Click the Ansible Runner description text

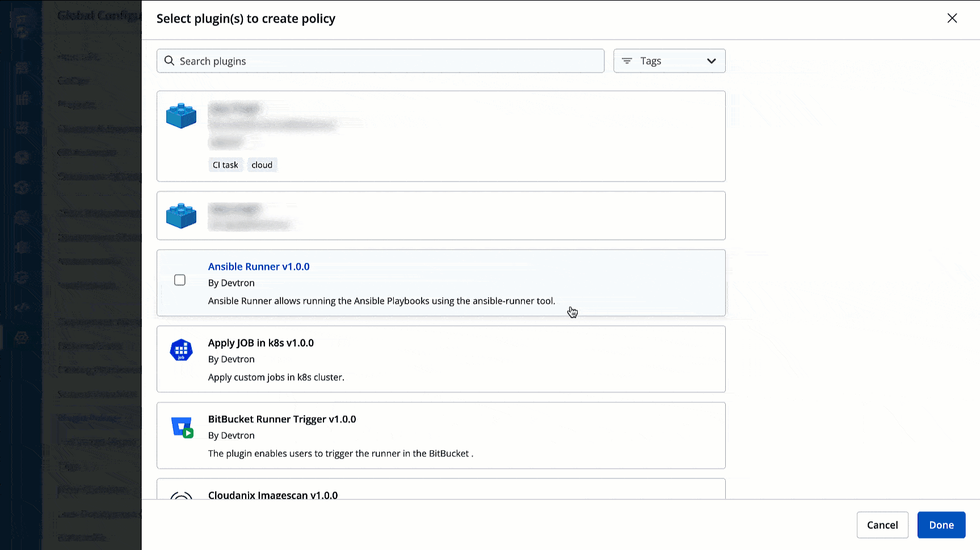coord(381,301)
